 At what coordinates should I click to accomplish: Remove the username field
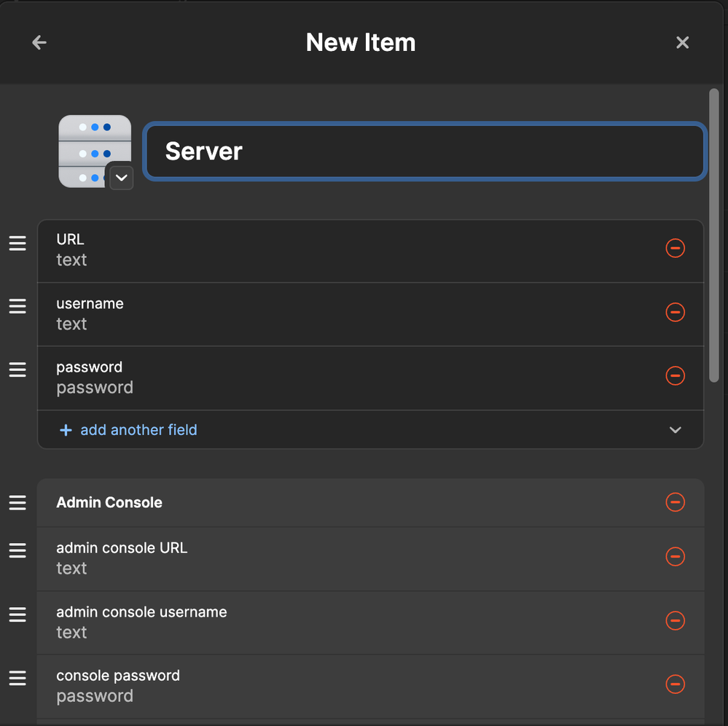(x=675, y=312)
